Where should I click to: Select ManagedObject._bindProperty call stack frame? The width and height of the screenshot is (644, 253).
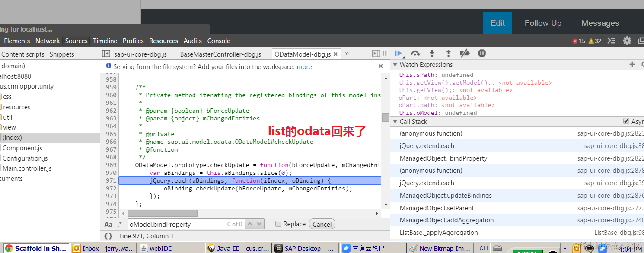pos(517,158)
